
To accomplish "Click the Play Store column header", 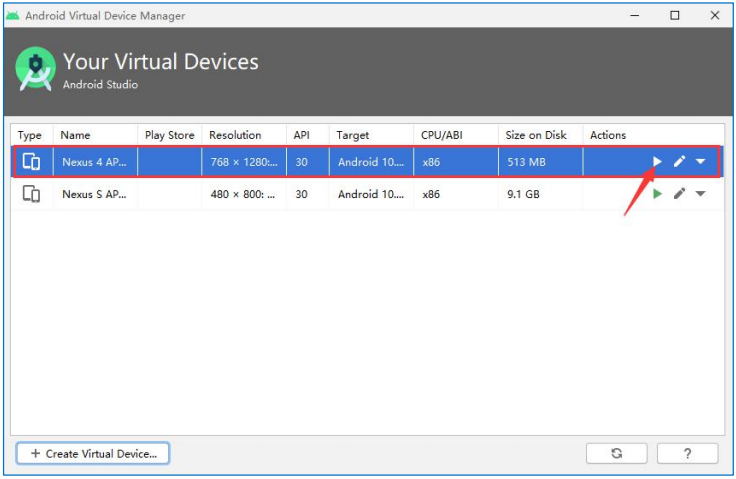I will click(x=170, y=135).
